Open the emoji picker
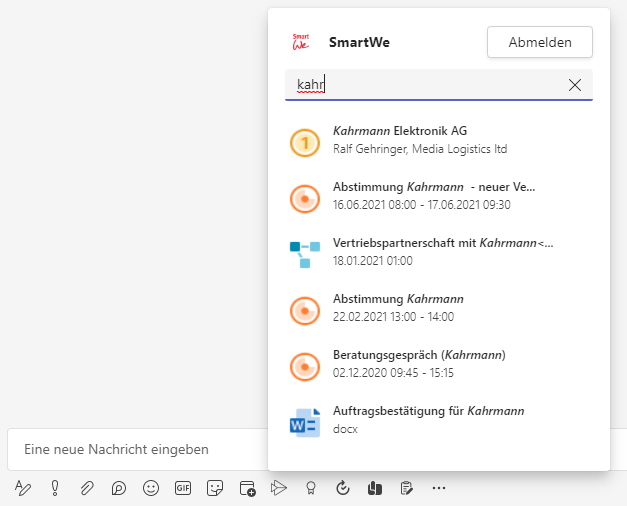This screenshot has height=506, width=627. coord(151,488)
